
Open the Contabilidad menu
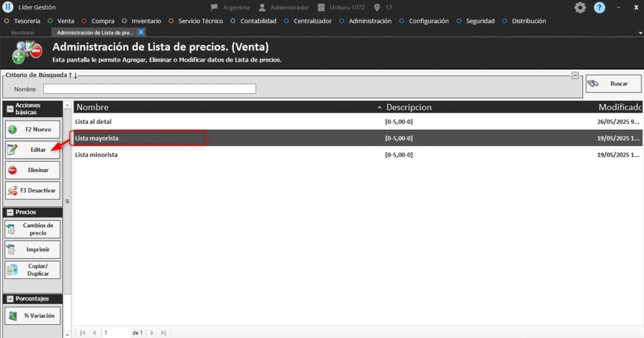tap(253, 21)
